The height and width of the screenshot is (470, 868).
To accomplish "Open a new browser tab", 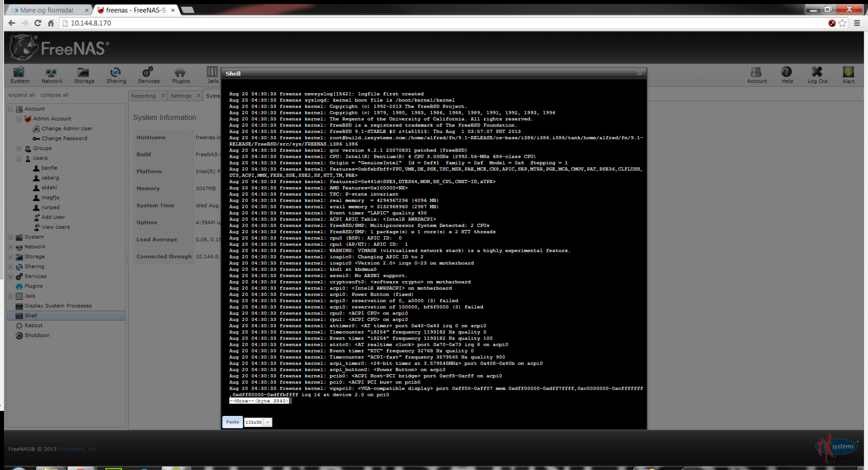I will coord(188,10).
